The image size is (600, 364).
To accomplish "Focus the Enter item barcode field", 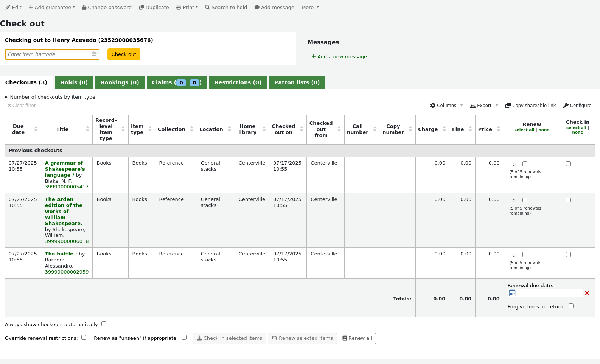I will [52, 54].
